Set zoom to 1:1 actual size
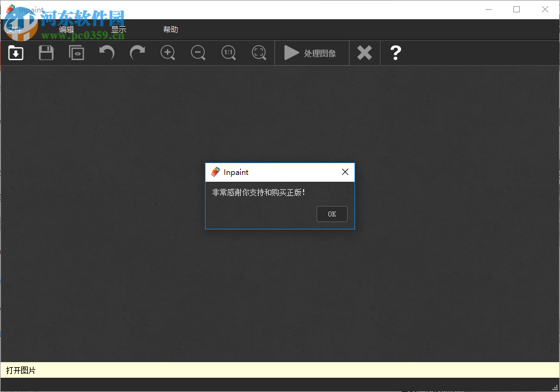The width and height of the screenshot is (560, 392). click(228, 53)
